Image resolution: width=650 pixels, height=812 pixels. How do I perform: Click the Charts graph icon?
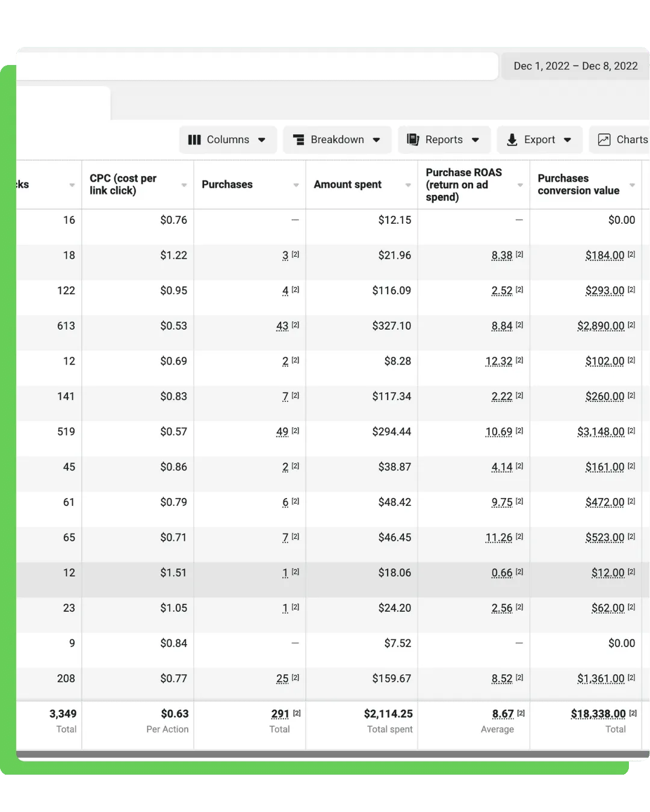pos(604,140)
